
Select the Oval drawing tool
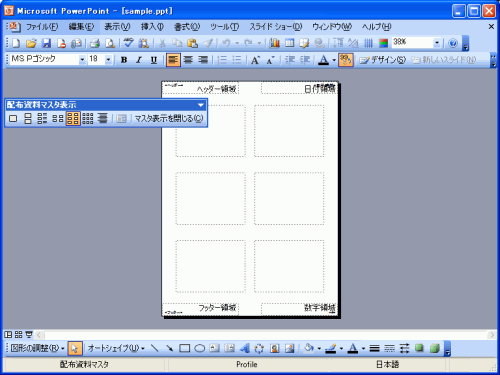[x=200, y=348]
